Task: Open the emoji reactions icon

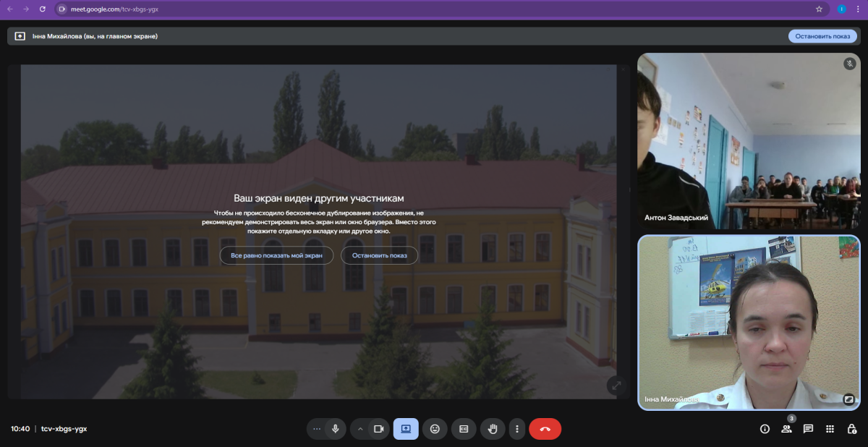Action: 435,429
